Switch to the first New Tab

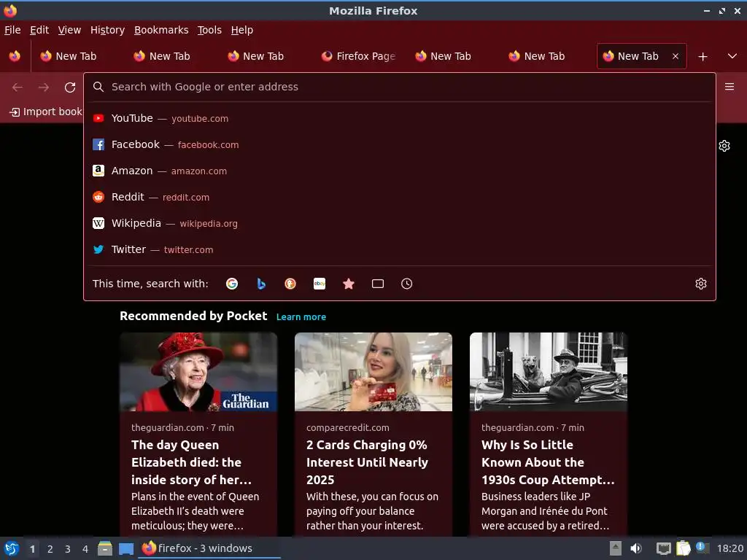click(x=76, y=56)
